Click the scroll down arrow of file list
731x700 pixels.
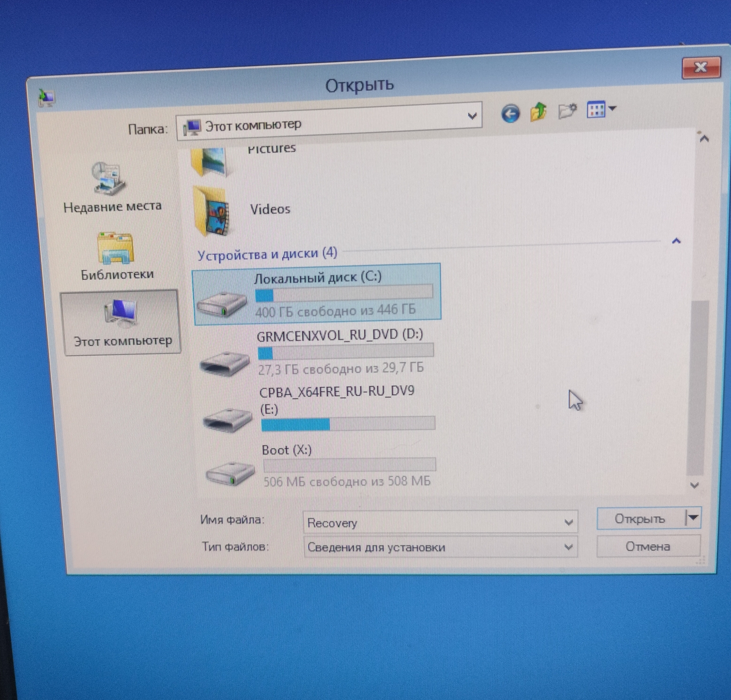694,485
